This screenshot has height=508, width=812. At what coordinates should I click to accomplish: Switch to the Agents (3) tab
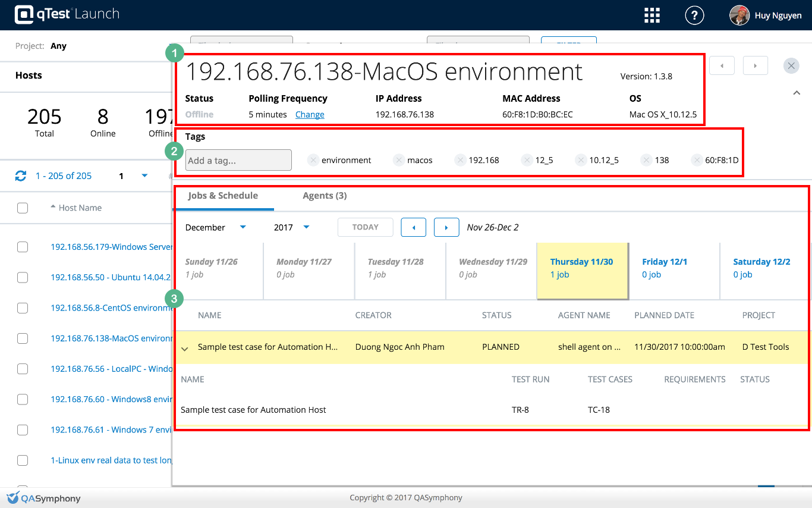coord(325,196)
